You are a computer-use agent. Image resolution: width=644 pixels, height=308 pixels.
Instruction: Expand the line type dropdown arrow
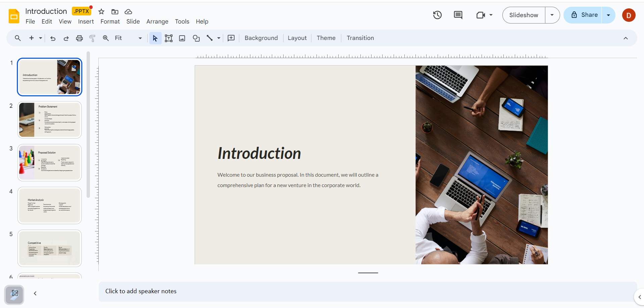219,38
